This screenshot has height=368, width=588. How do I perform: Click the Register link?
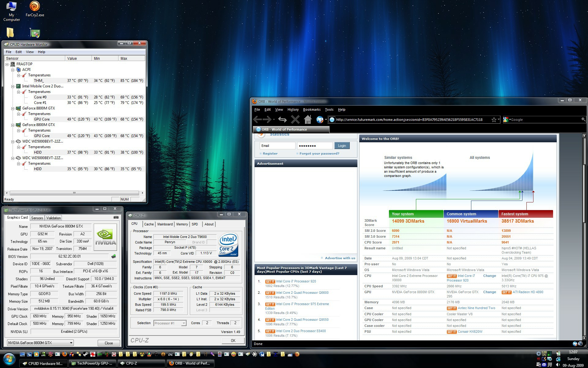click(270, 153)
